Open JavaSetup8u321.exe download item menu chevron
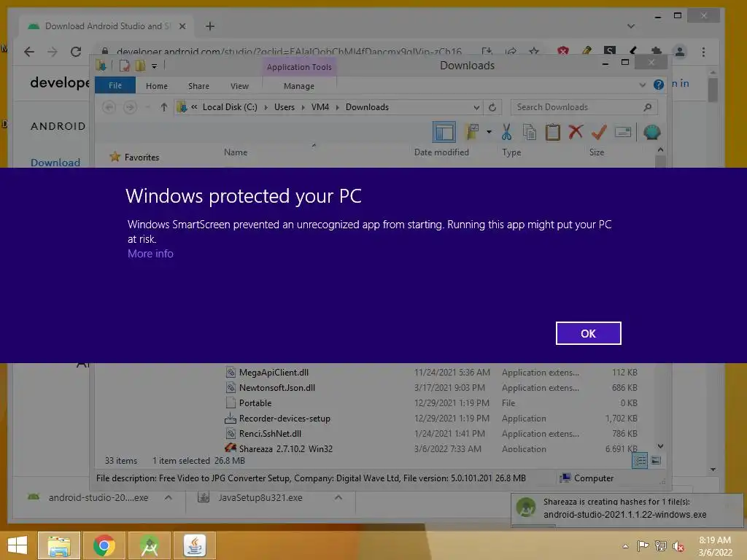Viewport: 747px width, 560px height. (338, 497)
